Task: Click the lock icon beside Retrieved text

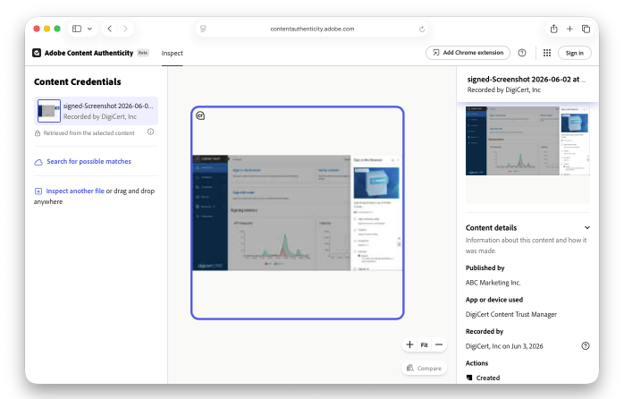Action: [37, 133]
